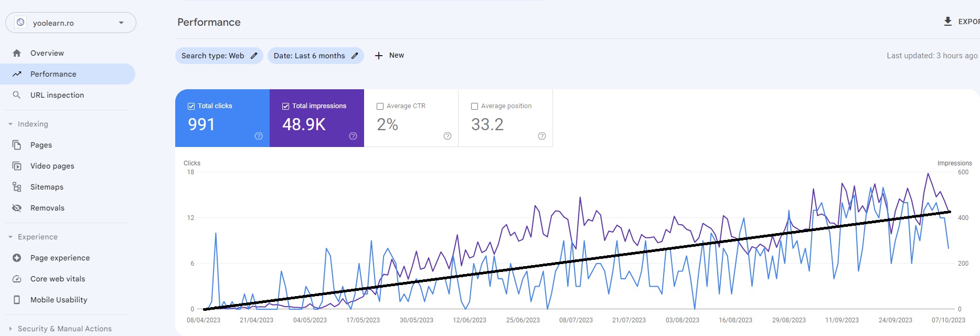This screenshot has width=980, height=336.
Task: Click help icon on Total impressions card
Action: (353, 136)
